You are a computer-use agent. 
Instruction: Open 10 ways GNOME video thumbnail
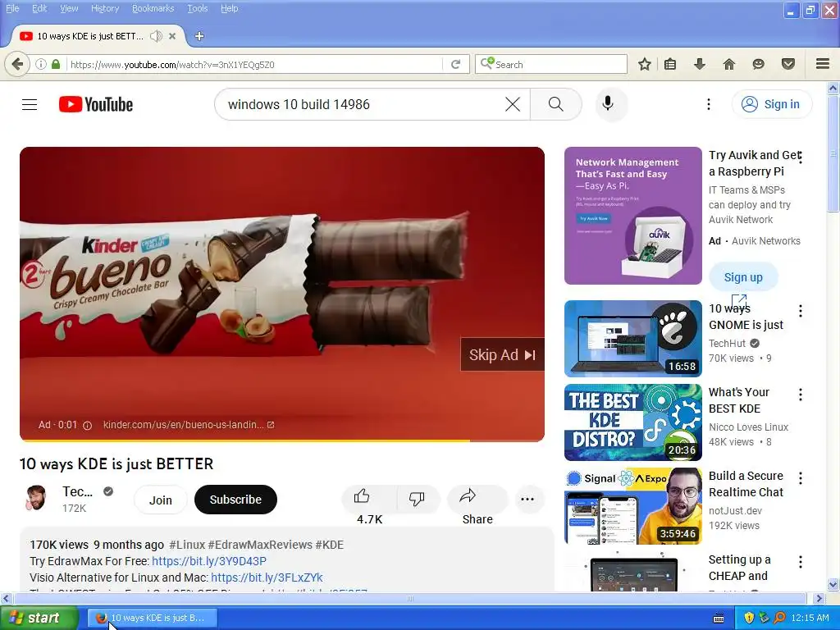tap(632, 339)
